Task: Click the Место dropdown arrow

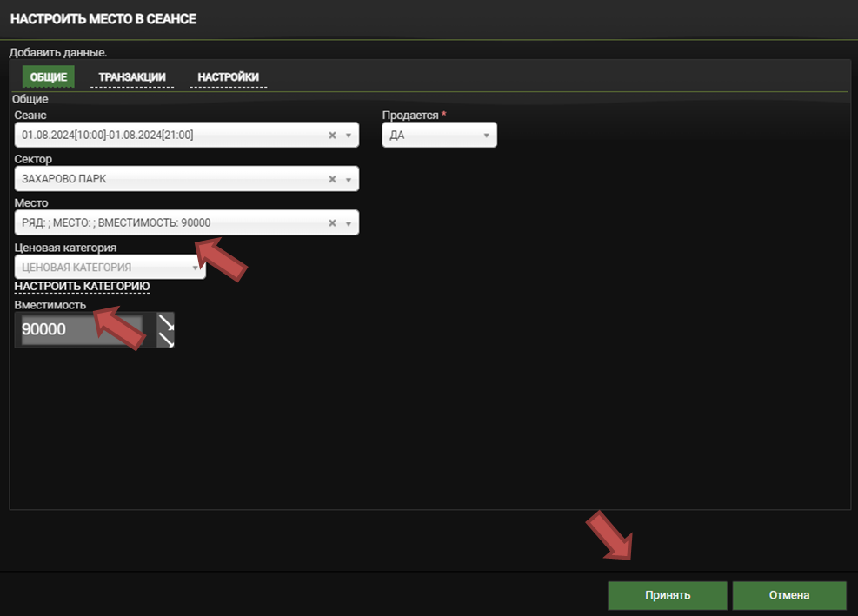Action: 349,223
